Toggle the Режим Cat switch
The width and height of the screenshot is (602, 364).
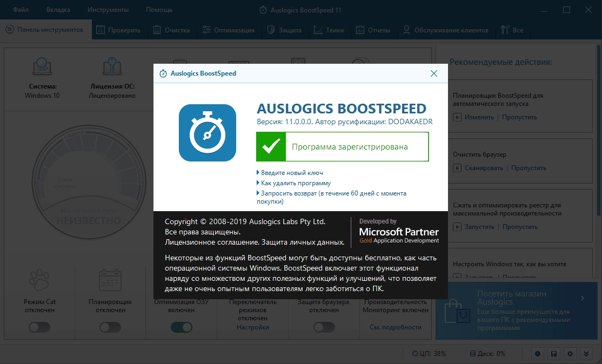(39, 327)
